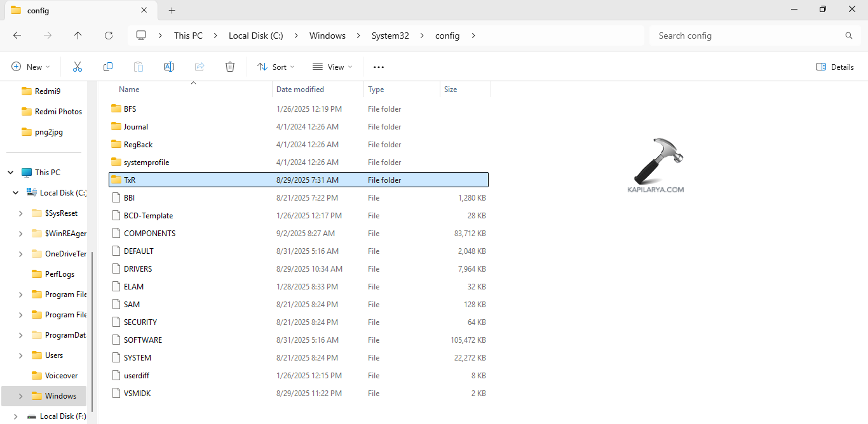Viewport: 868px width, 424px height.
Task: Click the System32 breadcrumb in the address bar
Action: point(390,36)
